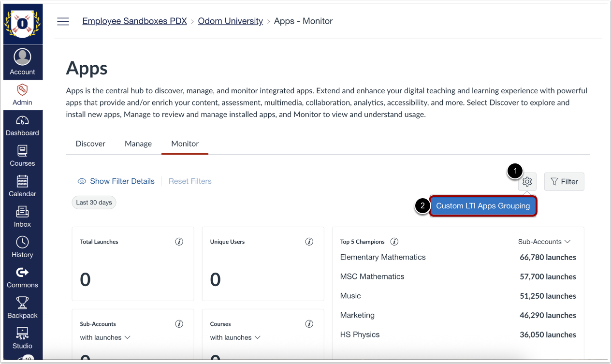Image resolution: width=611 pixels, height=364 pixels.
Task: Open the with launches dropdown under Sub-Accounts
Action: pyautogui.click(x=105, y=337)
